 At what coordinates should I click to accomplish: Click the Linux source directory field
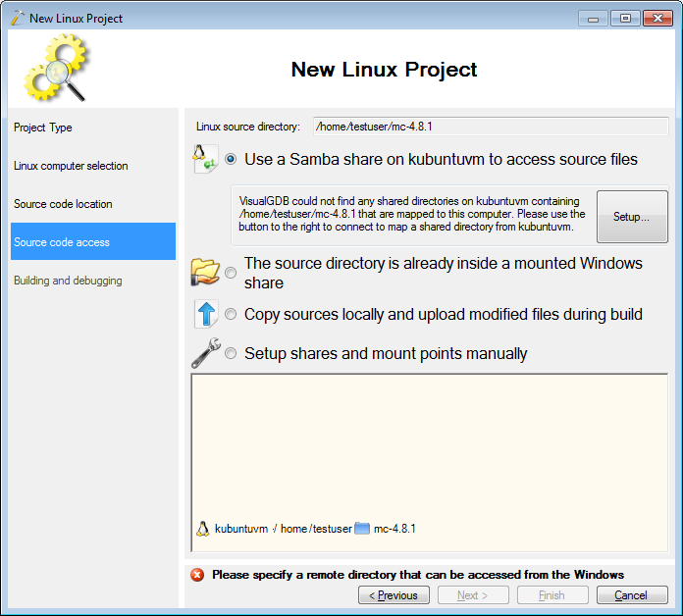click(491, 127)
